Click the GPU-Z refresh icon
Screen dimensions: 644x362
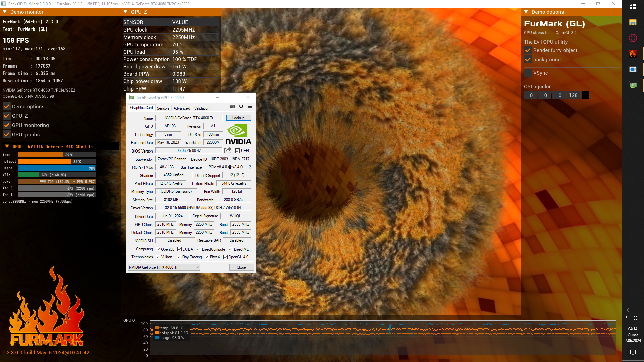coord(241,107)
